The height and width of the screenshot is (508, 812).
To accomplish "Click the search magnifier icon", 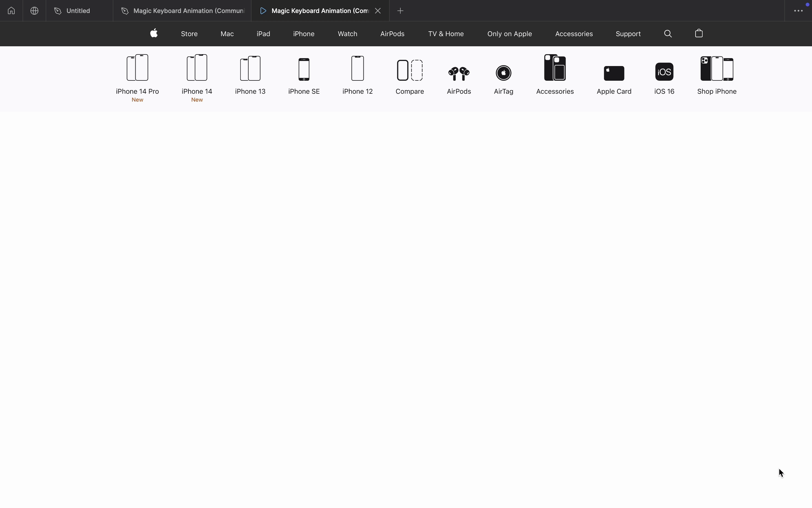I will pyautogui.click(x=668, y=34).
